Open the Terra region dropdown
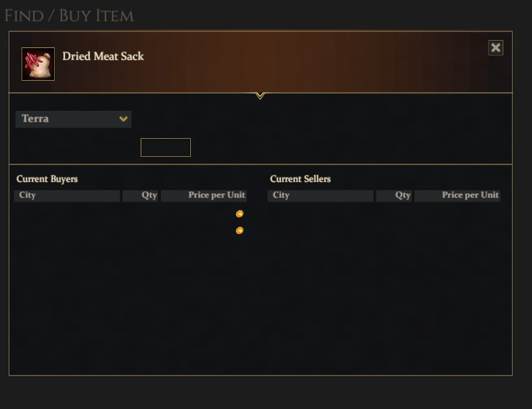Viewport: 532px width, 409px height. [73, 119]
